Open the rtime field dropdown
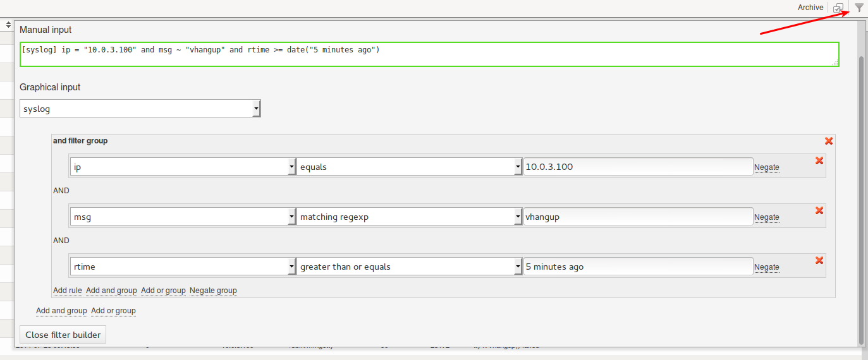Image resolution: width=868 pixels, height=360 pixels. coord(183,267)
